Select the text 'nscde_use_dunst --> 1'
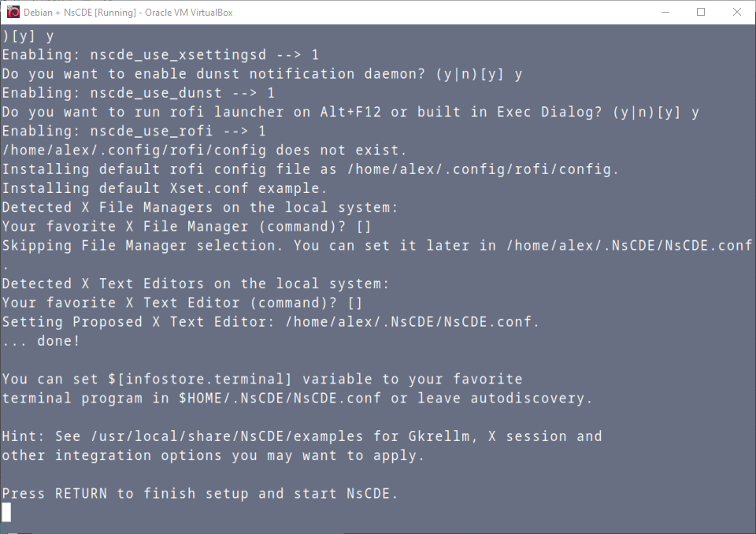This screenshot has width=756, height=534. click(x=181, y=92)
